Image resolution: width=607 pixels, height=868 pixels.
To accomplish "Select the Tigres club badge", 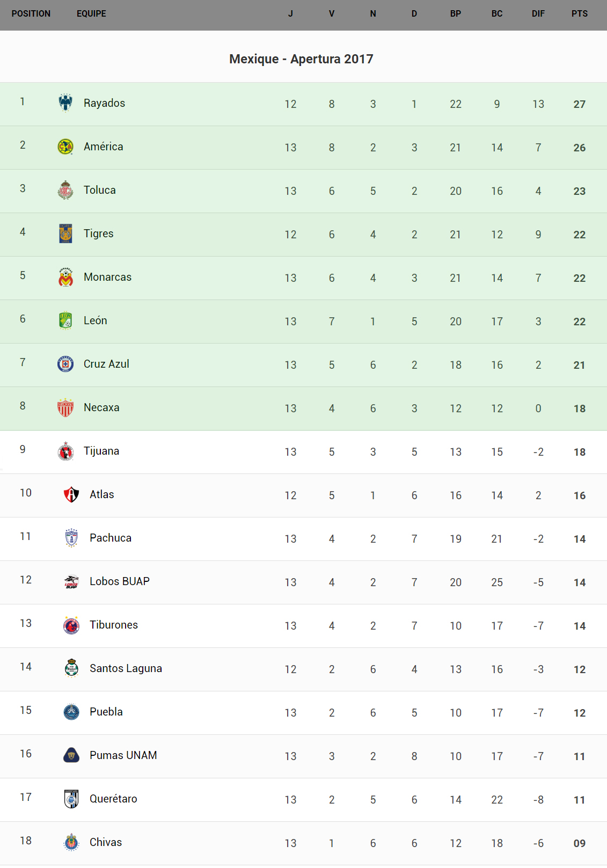I will click(65, 234).
